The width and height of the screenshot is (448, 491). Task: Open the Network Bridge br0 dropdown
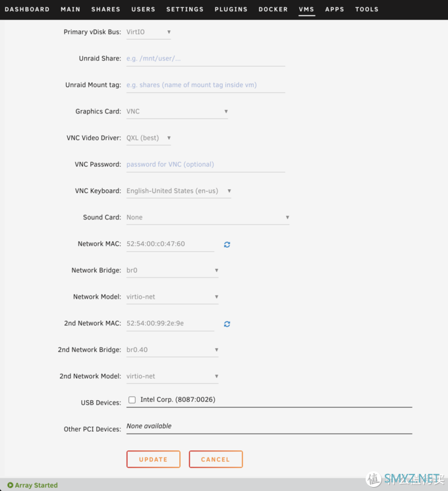pyautogui.click(x=172, y=271)
